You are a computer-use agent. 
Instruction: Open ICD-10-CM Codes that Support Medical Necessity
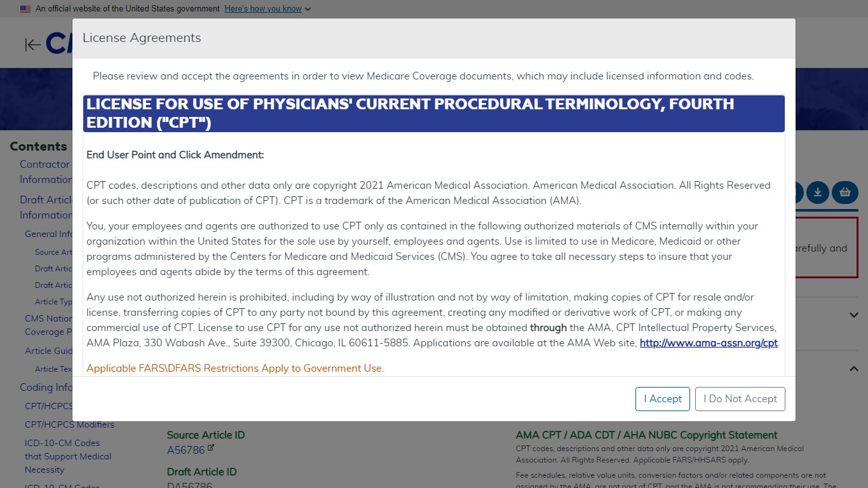[67, 456]
